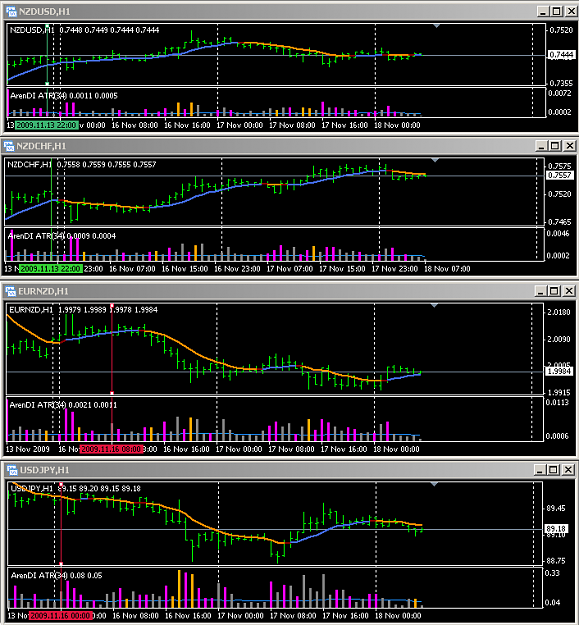
Task: Click the green 2009.11.13 22:00 time label in NZDUSD
Action: click(47, 125)
